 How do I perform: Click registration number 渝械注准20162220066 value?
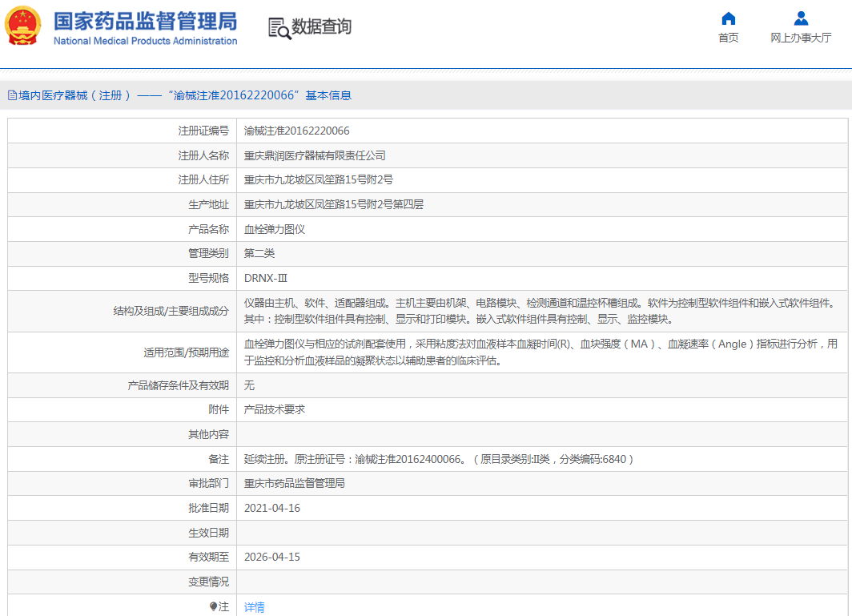(296, 131)
